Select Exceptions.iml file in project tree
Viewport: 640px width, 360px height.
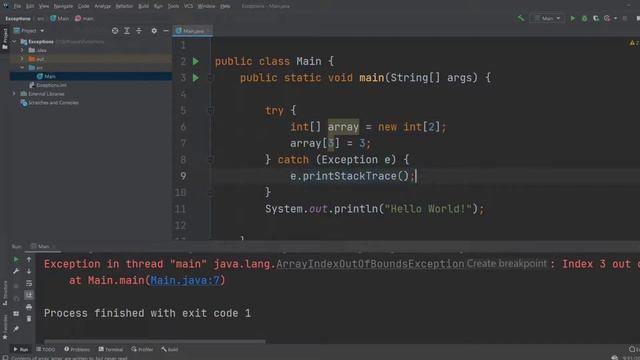pyautogui.click(x=51, y=85)
